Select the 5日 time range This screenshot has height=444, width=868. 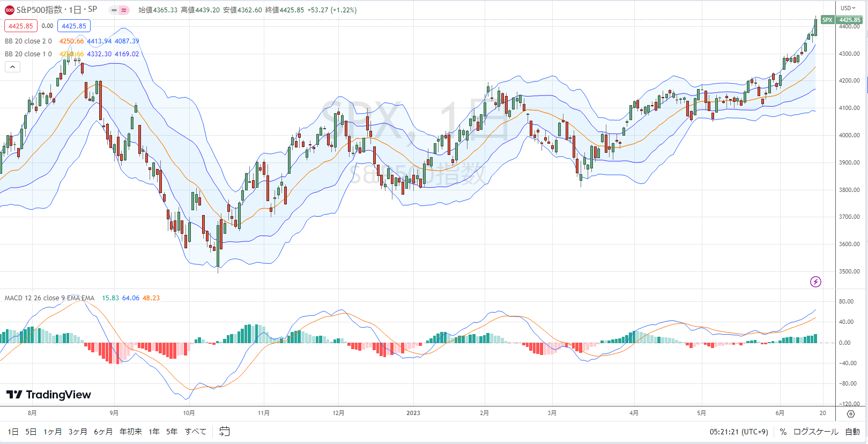pyautogui.click(x=31, y=432)
